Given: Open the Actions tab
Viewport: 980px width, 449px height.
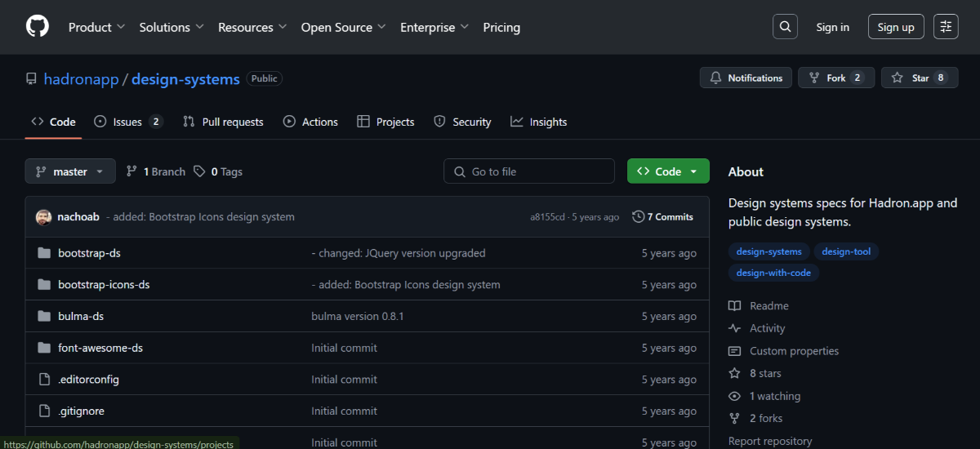Looking at the screenshot, I should click(x=310, y=122).
